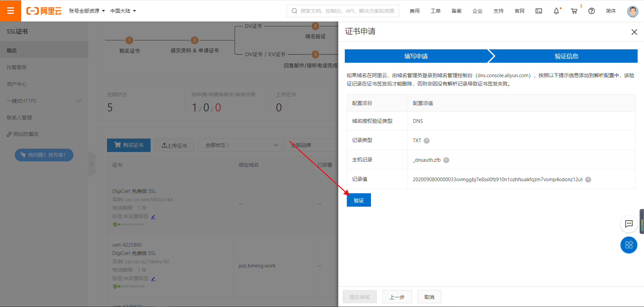Open the floating chat message icon
The image size is (644, 307).
pos(629,224)
